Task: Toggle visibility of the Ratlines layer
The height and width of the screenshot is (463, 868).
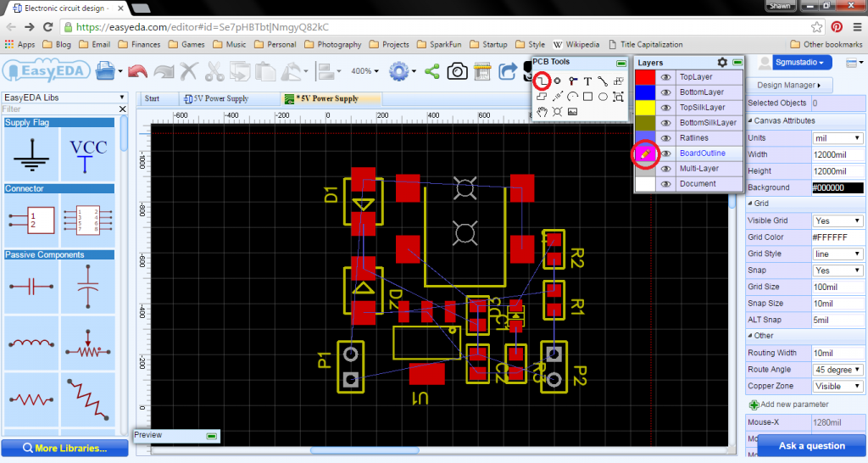Action: [666, 138]
